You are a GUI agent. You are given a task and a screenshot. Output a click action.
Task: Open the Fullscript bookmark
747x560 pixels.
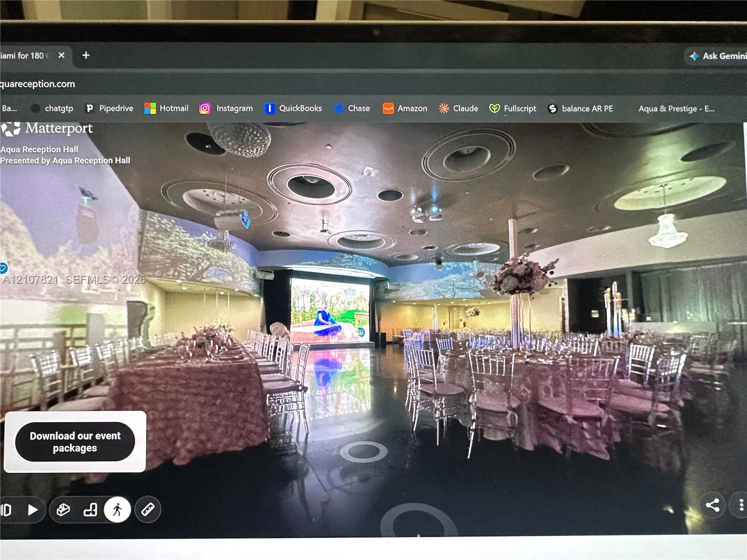coord(513,108)
